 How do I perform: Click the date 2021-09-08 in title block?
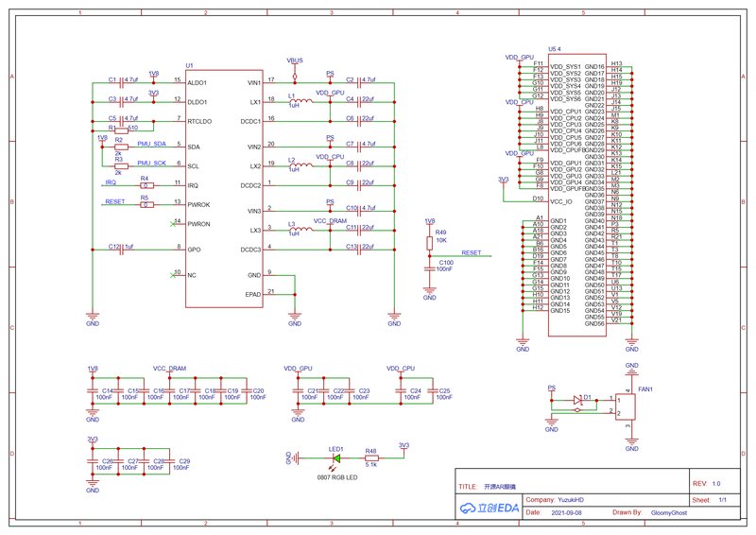[x=566, y=513]
